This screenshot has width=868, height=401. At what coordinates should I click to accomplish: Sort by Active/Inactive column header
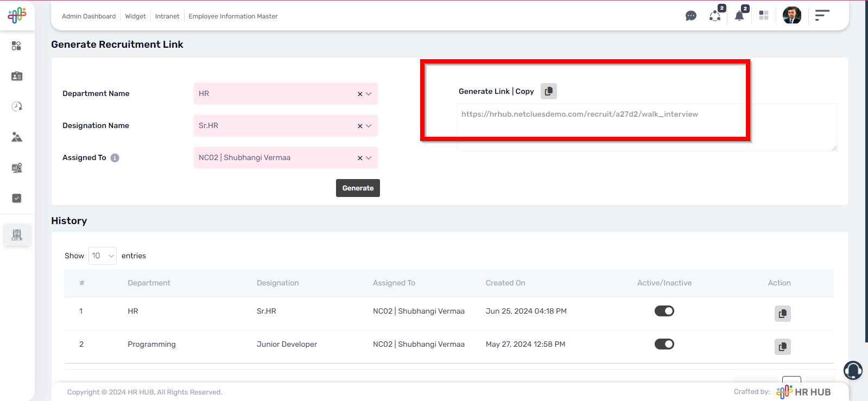(x=664, y=283)
